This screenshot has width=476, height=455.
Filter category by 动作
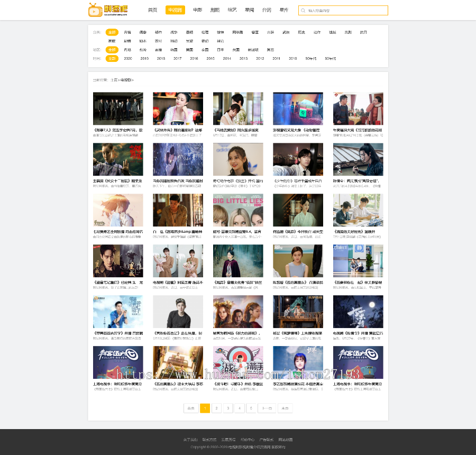coord(317,32)
